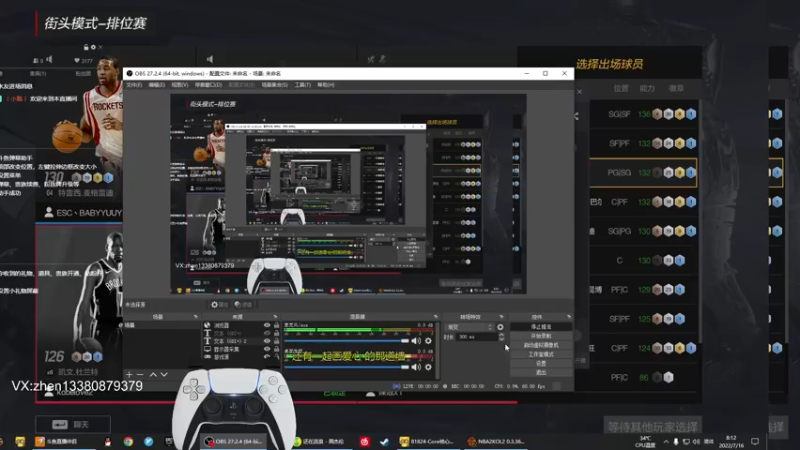Click the system tray volume icon
The height and width of the screenshot is (450, 800).
click(696, 441)
